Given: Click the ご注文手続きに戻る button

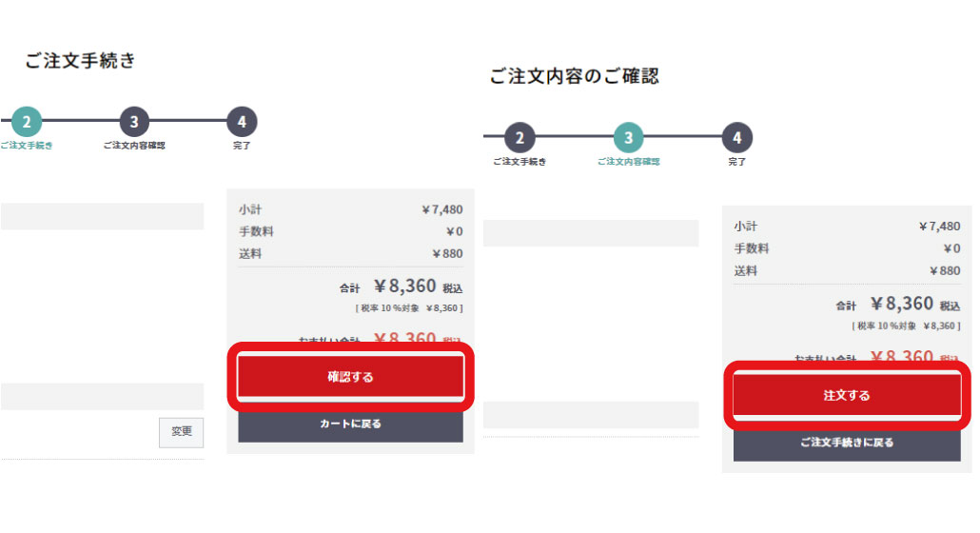Looking at the screenshot, I should (846, 443).
